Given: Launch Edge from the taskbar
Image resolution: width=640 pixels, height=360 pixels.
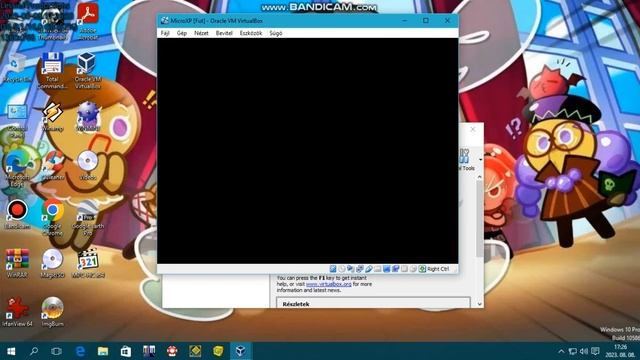Looking at the screenshot, I should [x=80, y=351].
